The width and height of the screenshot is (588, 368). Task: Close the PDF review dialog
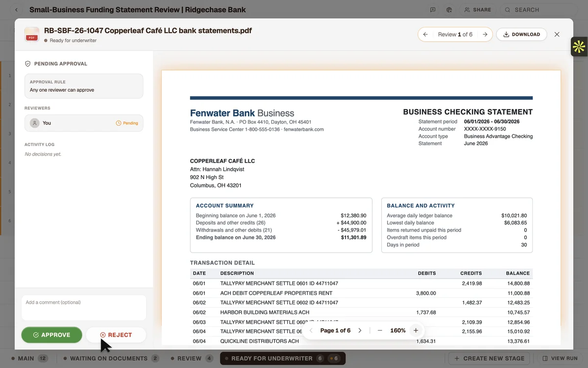click(x=557, y=34)
